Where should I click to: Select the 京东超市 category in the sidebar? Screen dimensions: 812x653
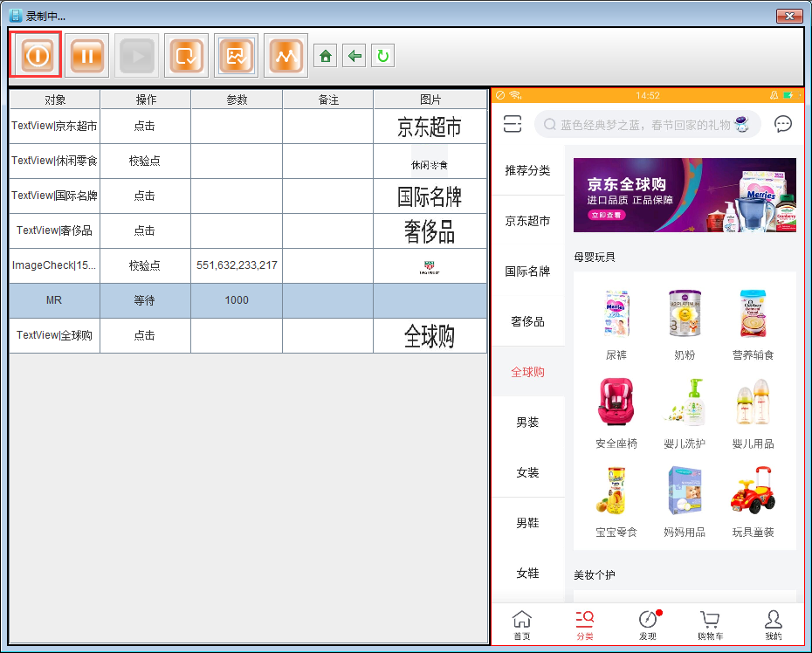(x=527, y=221)
